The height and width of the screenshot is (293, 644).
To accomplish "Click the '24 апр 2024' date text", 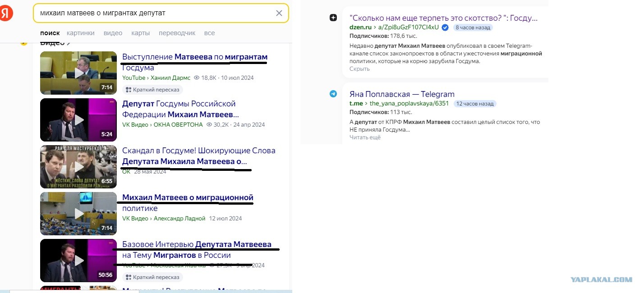I will (249, 125).
